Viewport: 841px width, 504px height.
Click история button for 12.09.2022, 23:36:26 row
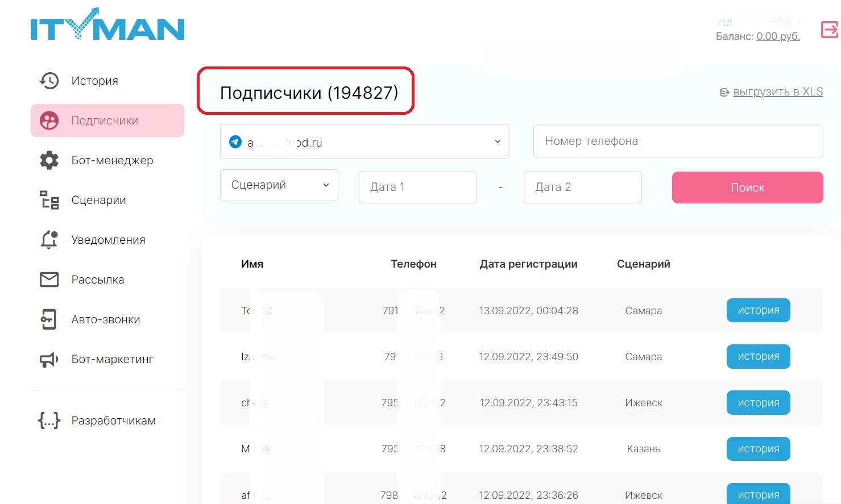[x=759, y=494]
